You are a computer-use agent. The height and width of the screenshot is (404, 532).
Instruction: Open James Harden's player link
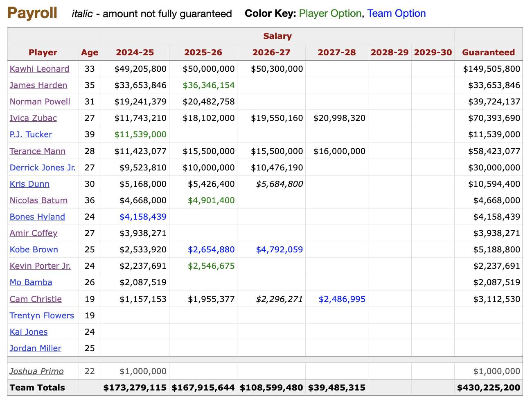click(38, 85)
